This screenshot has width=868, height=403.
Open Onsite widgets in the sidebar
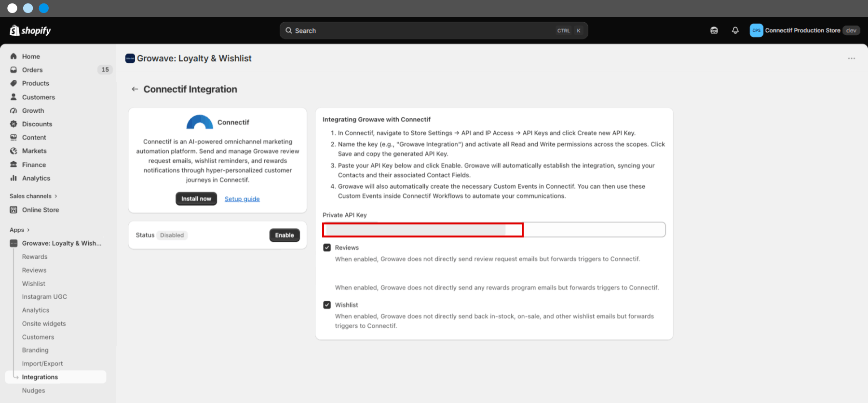click(44, 324)
